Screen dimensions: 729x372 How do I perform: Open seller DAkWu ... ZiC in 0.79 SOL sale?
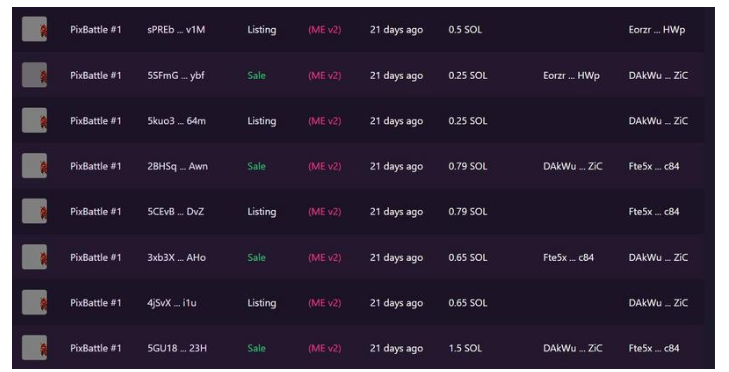point(572,166)
